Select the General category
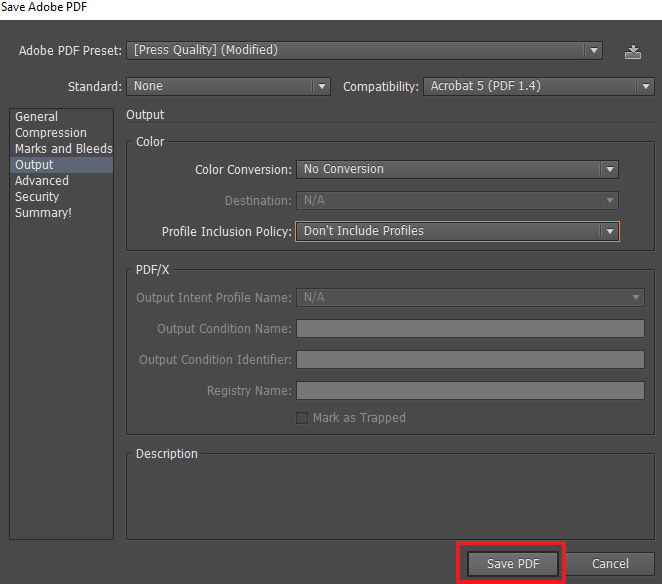 coord(37,117)
